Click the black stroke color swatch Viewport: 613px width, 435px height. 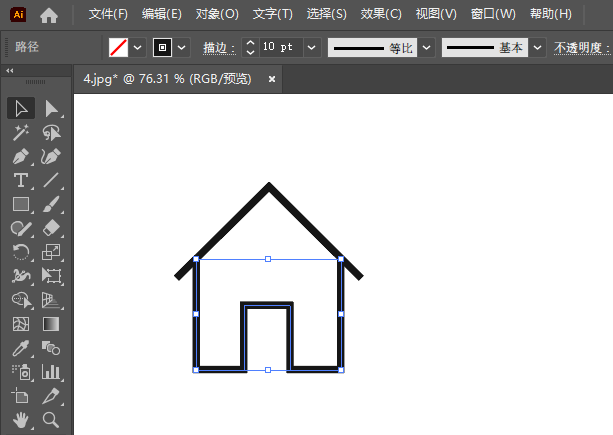pos(162,48)
